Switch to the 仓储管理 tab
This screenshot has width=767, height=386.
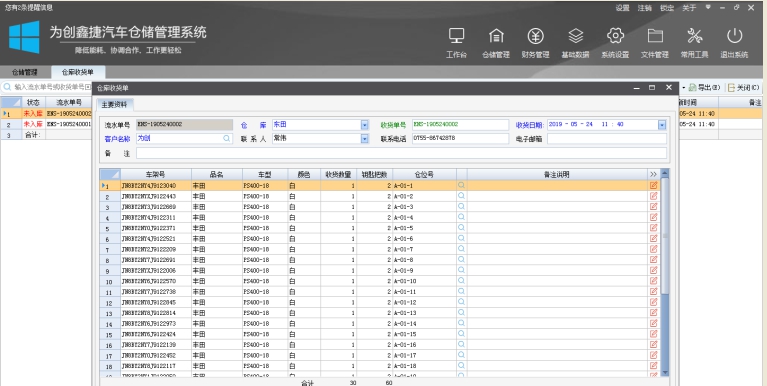[x=24, y=72]
